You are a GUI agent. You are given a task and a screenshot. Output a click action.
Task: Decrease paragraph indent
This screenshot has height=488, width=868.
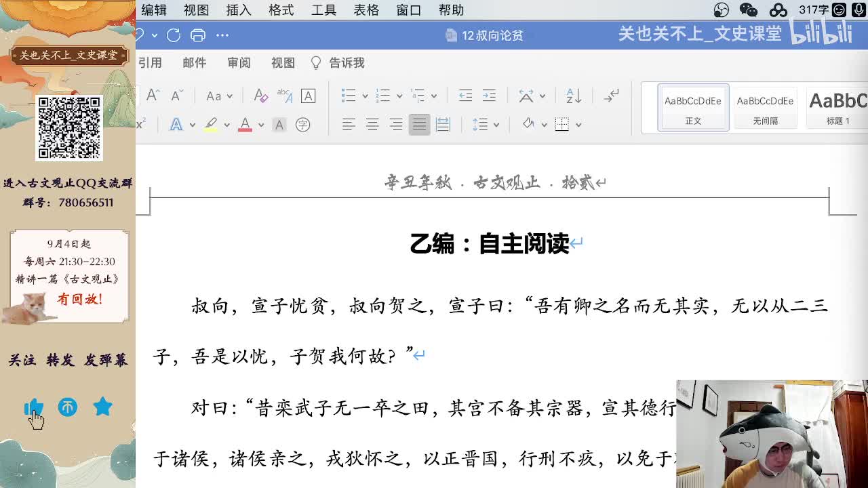point(465,96)
